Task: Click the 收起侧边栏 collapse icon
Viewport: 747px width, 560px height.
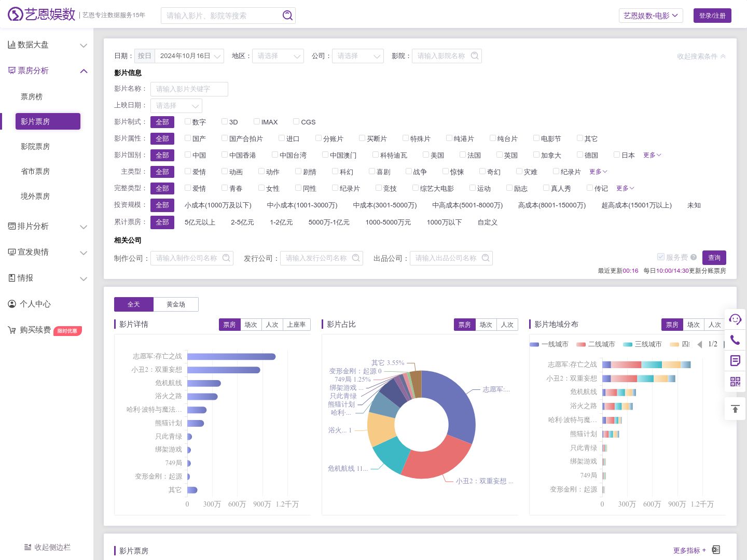Action: (28, 547)
